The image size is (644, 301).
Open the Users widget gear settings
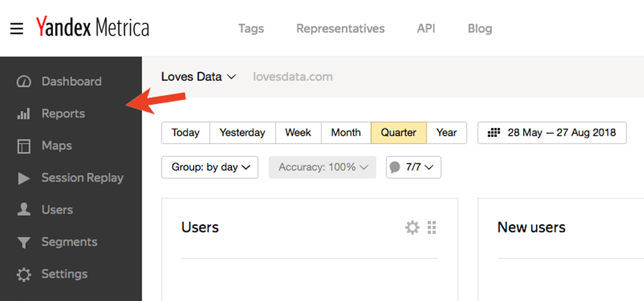pos(413,227)
